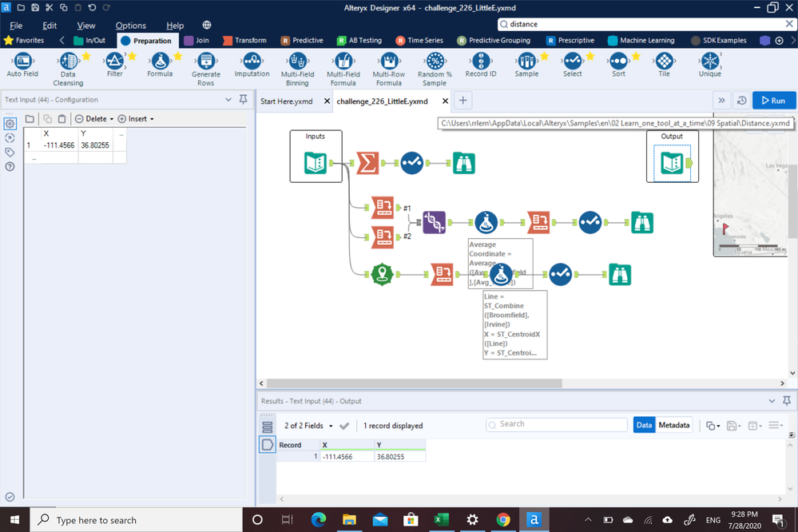Viewport: 798px width, 532px height.
Task: Select the Multi-Row Formula tool
Action: 388,61
